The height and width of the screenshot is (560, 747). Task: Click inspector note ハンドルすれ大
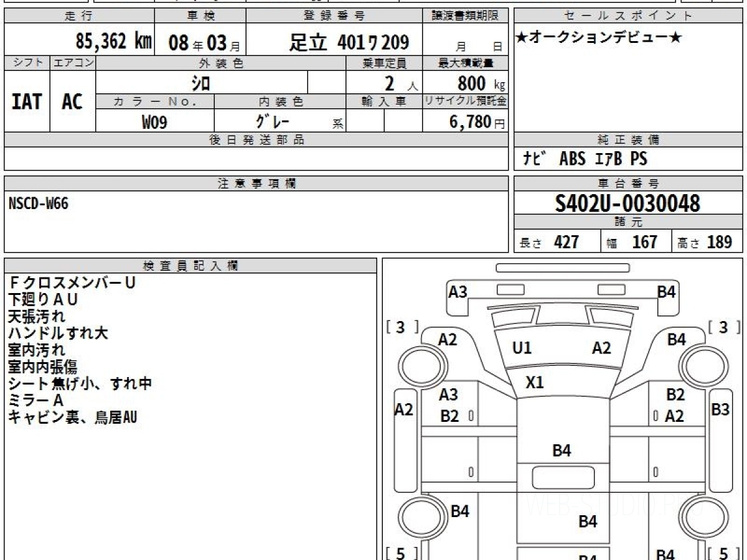coord(58,334)
